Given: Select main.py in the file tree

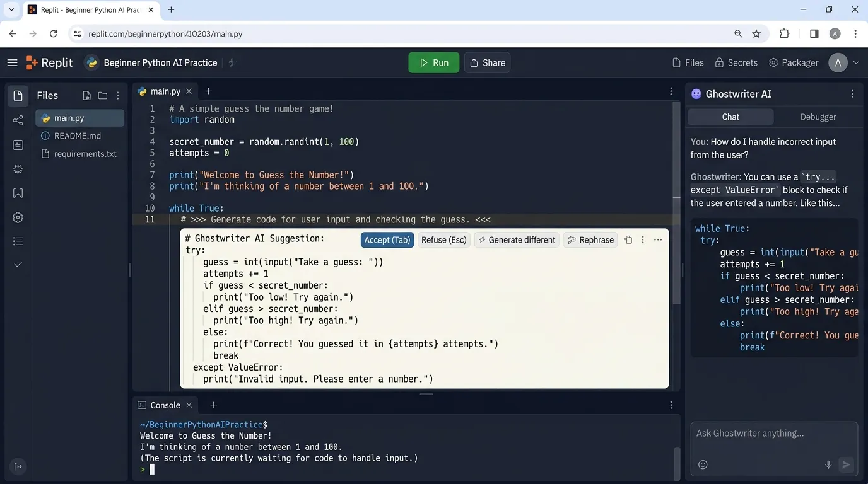Looking at the screenshot, I should [79, 118].
